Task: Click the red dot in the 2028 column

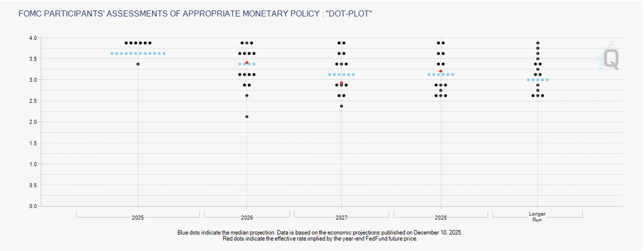Action: 441,71
